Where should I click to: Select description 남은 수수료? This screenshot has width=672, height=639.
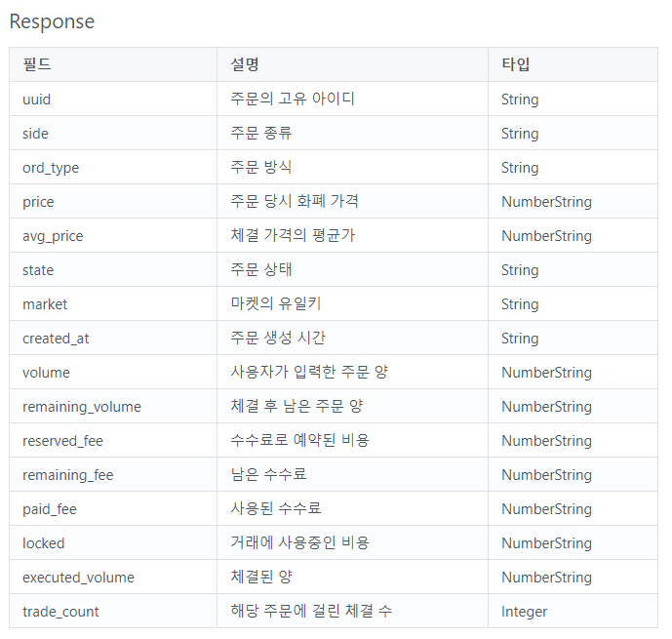click(x=269, y=474)
